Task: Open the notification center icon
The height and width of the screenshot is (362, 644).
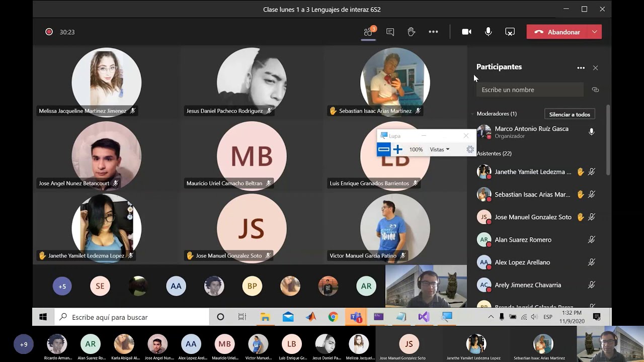Action: (597, 317)
